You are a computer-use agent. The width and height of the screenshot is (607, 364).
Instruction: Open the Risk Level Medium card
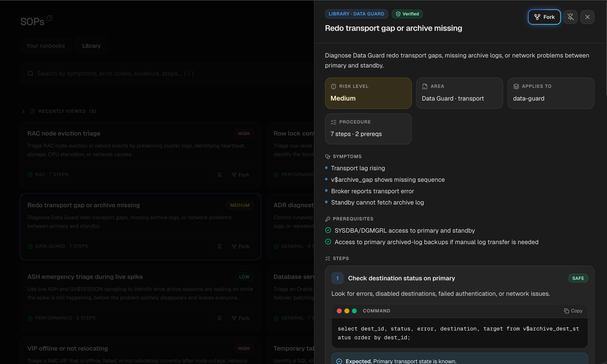(x=368, y=93)
